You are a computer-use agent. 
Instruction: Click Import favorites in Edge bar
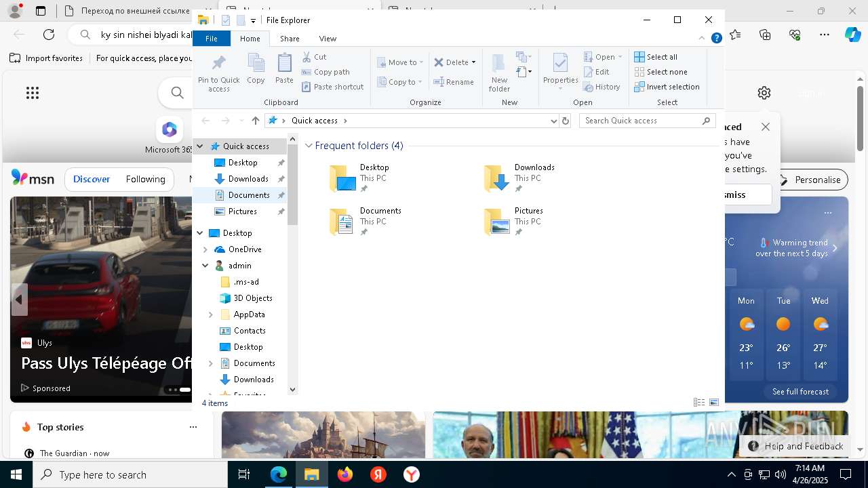click(x=46, y=58)
